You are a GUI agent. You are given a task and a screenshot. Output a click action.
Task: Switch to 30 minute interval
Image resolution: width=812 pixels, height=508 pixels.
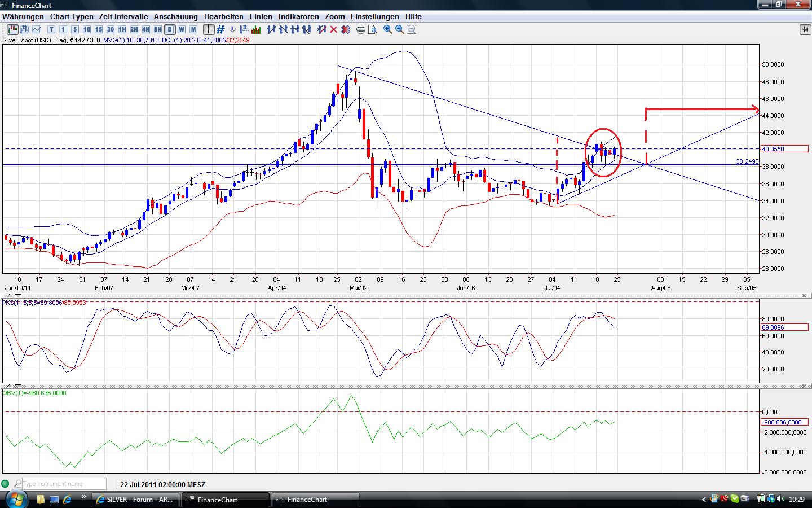pyautogui.click(x=111, y=29)
